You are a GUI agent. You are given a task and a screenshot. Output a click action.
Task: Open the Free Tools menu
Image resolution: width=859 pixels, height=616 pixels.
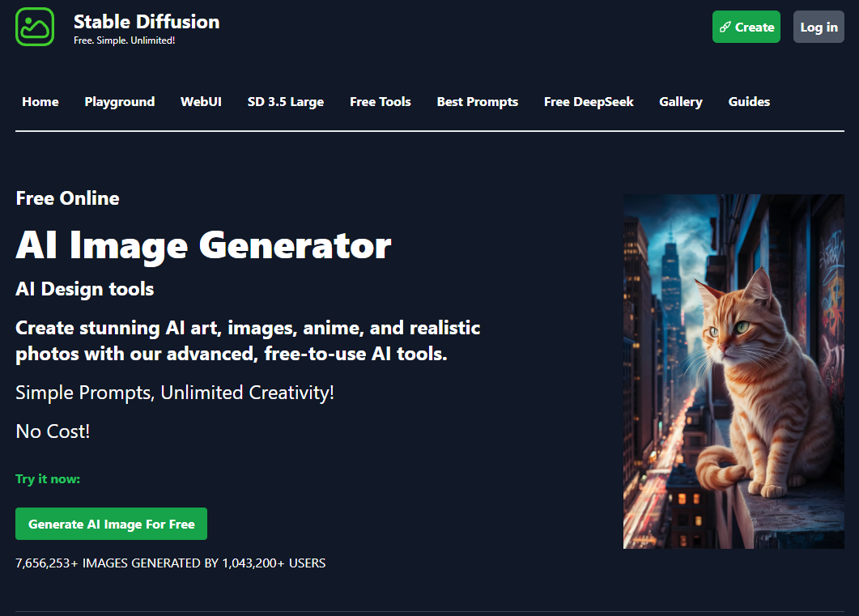coord(380,101)
